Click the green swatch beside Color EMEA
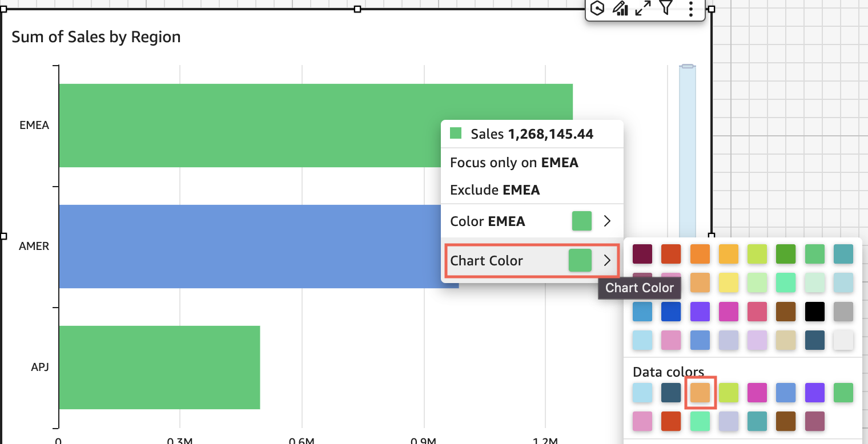Image resolution: width=868 pixels, height=444 pixels. click(581, 221)
